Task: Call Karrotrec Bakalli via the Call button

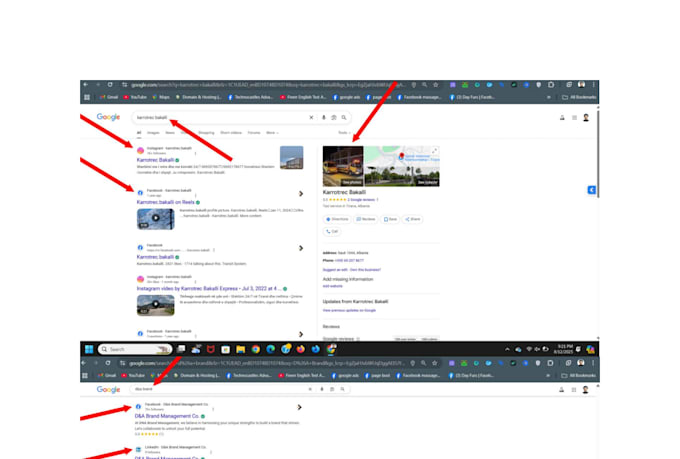Action: (332, 231)
